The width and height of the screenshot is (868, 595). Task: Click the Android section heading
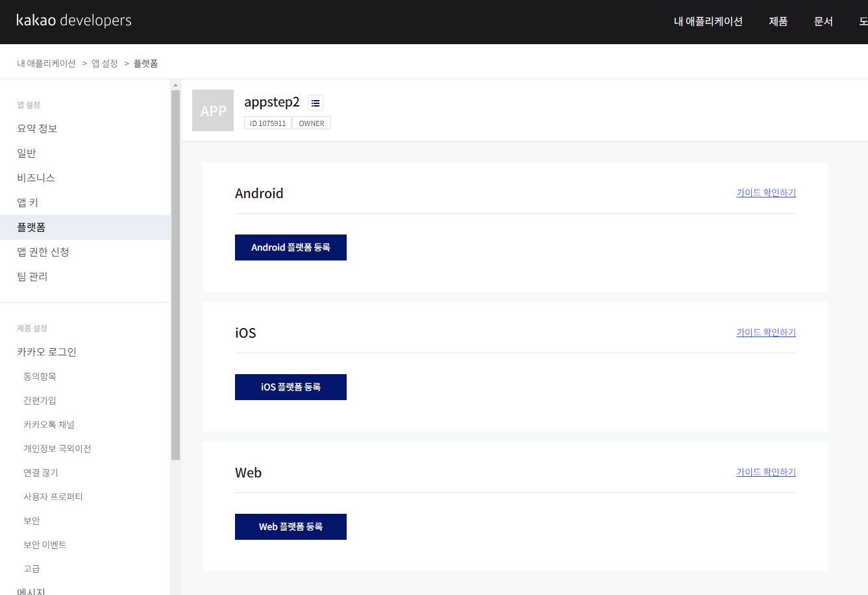[x=259, y=194]
